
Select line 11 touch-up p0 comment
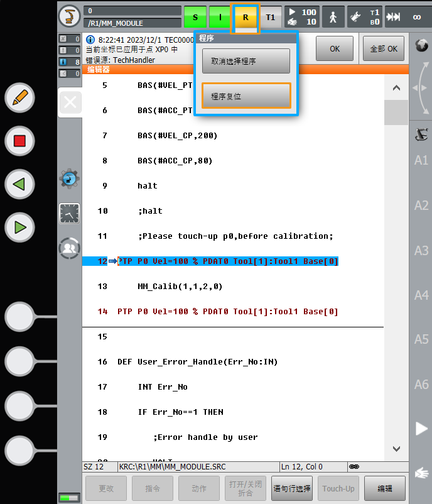click(x=235, y=236)
